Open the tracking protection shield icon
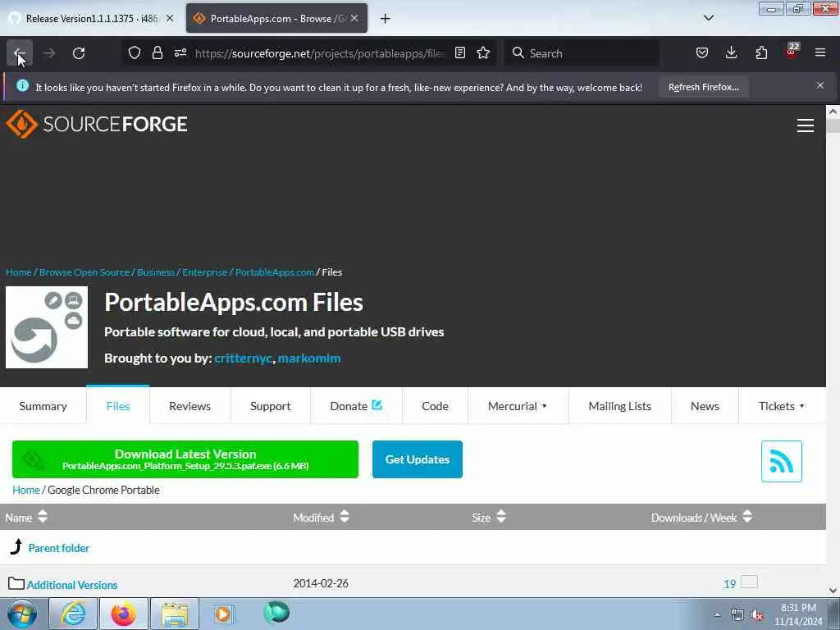 tap(135, 53)
